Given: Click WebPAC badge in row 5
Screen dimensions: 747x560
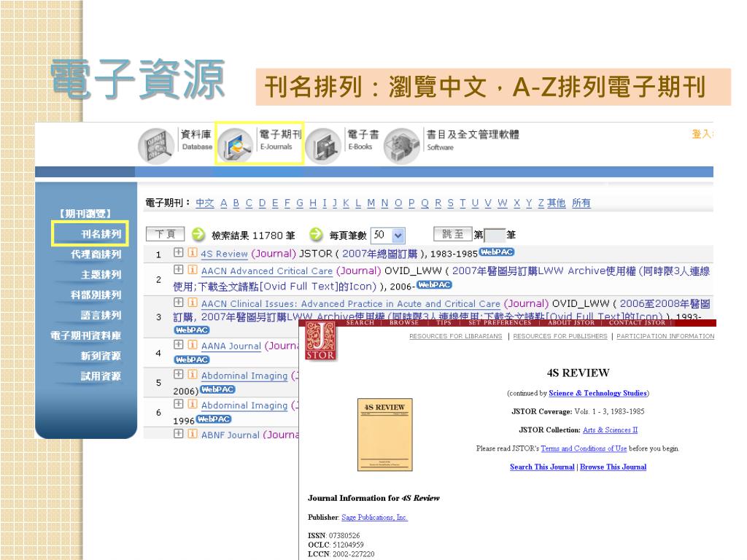Looking at the screenshot, I should point(217,389).
